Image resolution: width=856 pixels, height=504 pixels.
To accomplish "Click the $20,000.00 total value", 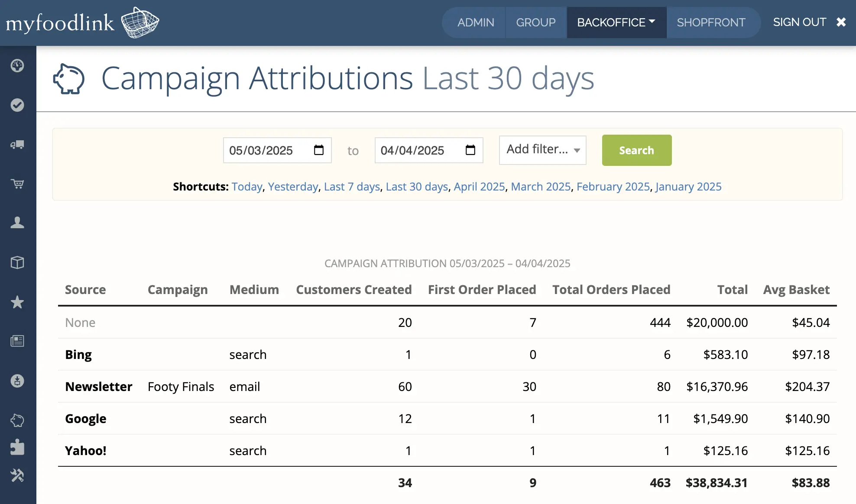I will [x=717, y=323].
